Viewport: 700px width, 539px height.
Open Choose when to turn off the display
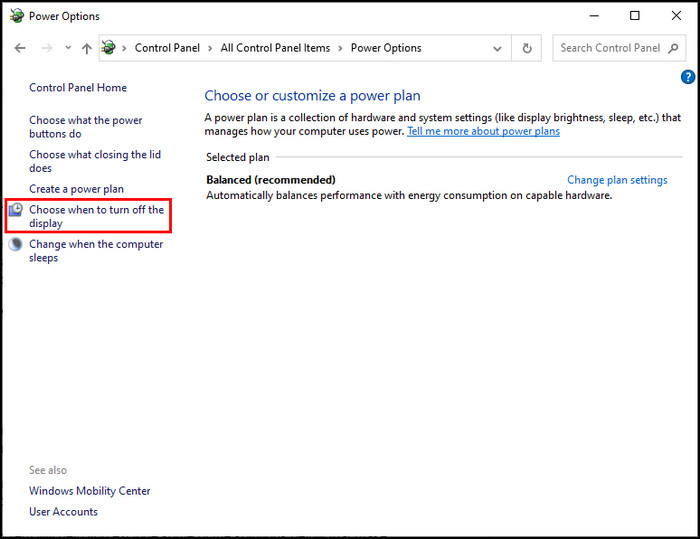96,217
